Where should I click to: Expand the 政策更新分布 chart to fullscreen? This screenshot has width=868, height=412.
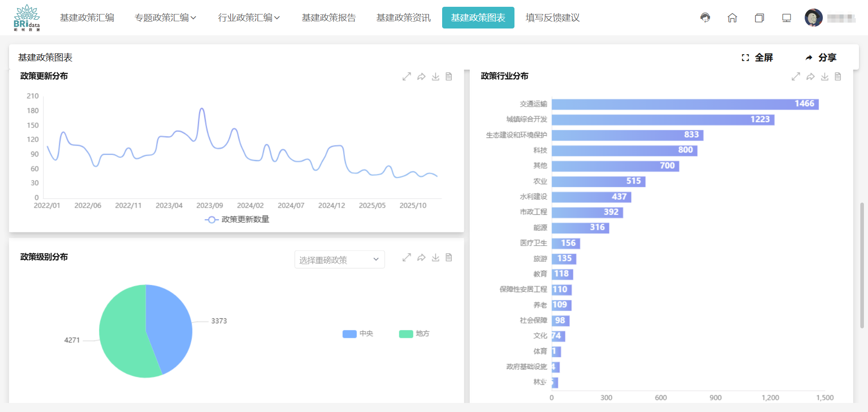point(407,76)
